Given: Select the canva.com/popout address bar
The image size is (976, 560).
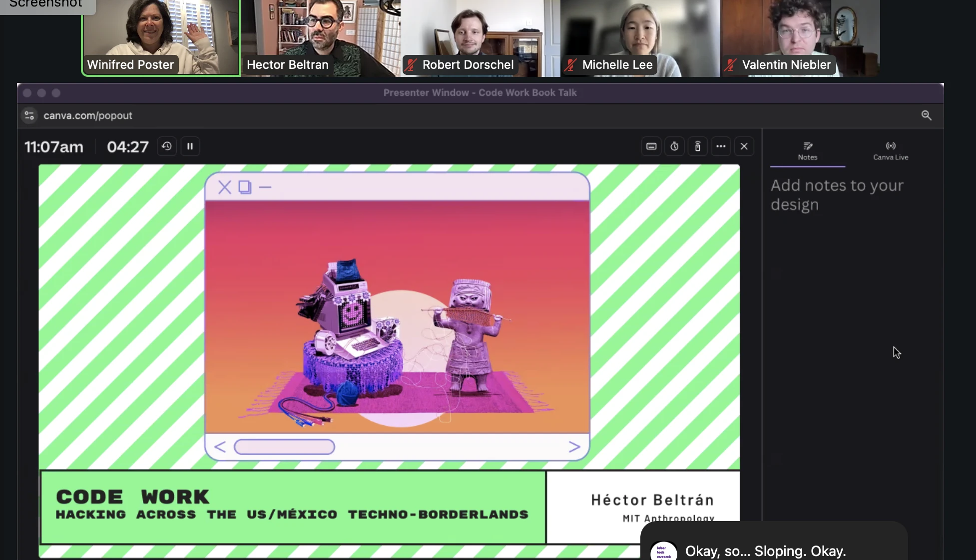Looking at the screenshot, I should click(88, 115).
